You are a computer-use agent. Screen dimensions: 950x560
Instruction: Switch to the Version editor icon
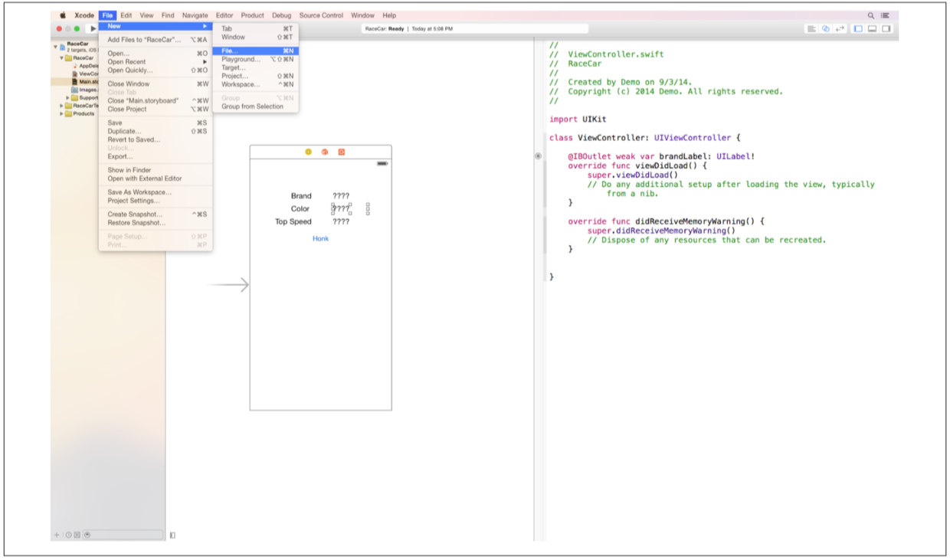pyautogui.click(x=840, y=29)
